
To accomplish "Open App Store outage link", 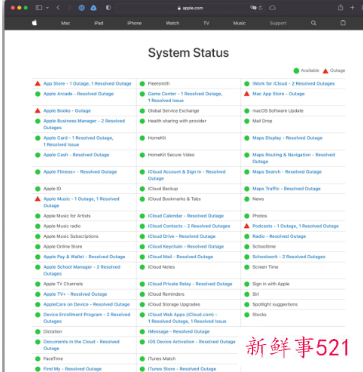I will click(x=87, y=84).
